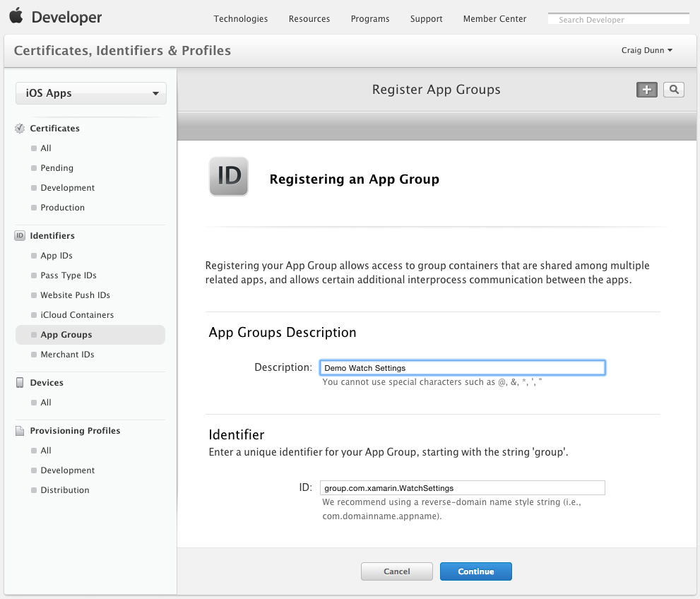Click the Continue button
700x599 pixels.
476,571
